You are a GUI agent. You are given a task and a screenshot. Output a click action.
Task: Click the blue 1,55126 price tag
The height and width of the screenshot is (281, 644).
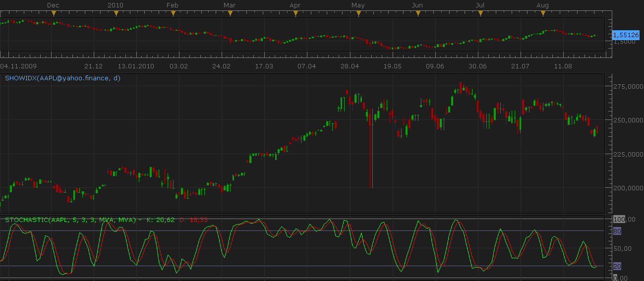pos(626,35)
